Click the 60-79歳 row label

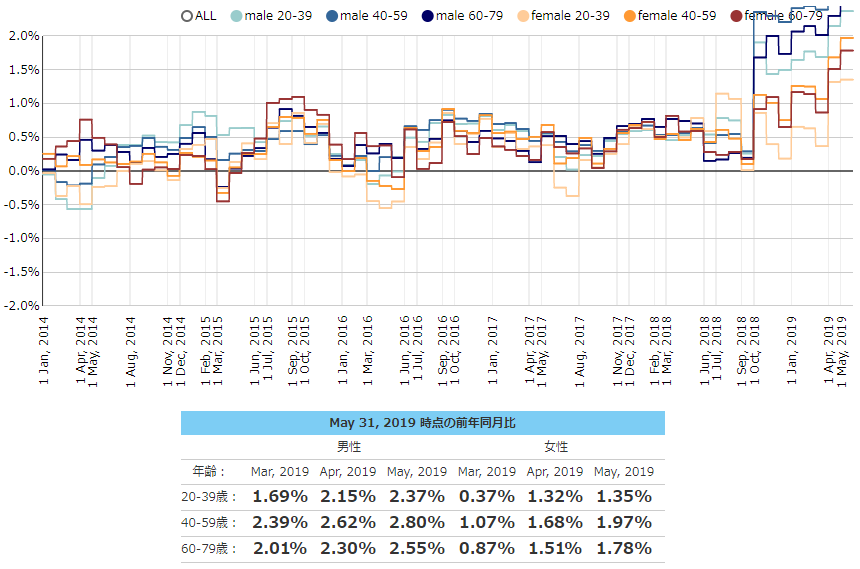209,549
